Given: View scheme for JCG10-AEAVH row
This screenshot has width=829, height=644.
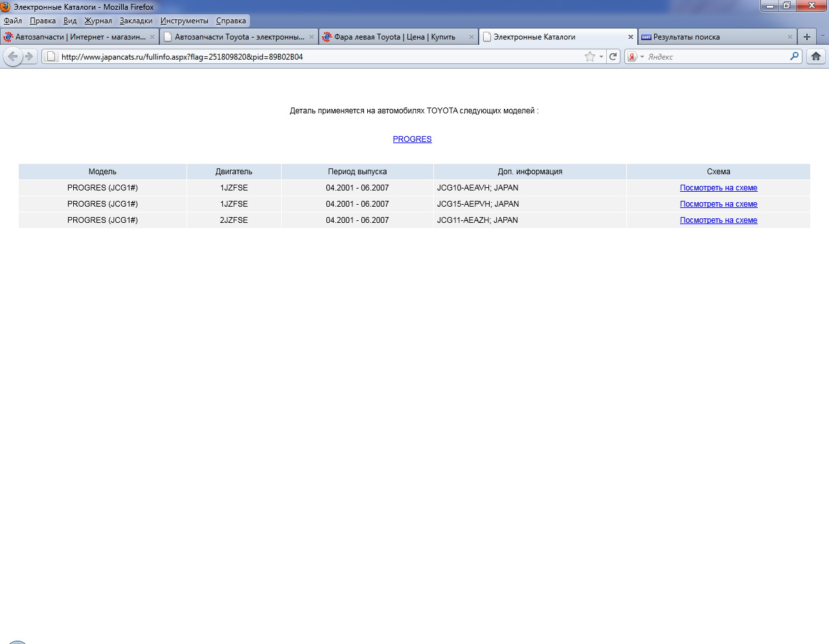Looking at the screenshot, I should click(718, 188).
